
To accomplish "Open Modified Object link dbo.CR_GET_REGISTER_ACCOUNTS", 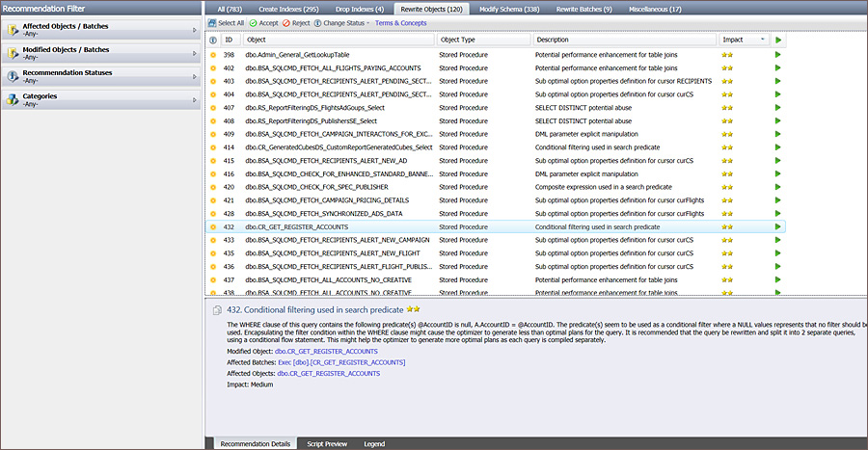I will [326, 352].
